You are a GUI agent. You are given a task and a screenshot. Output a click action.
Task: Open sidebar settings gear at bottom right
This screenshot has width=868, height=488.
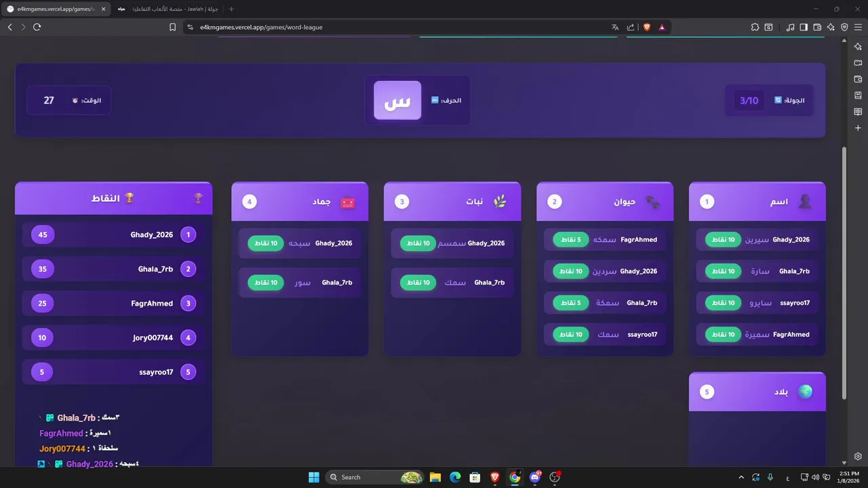[x=858, y=456]
